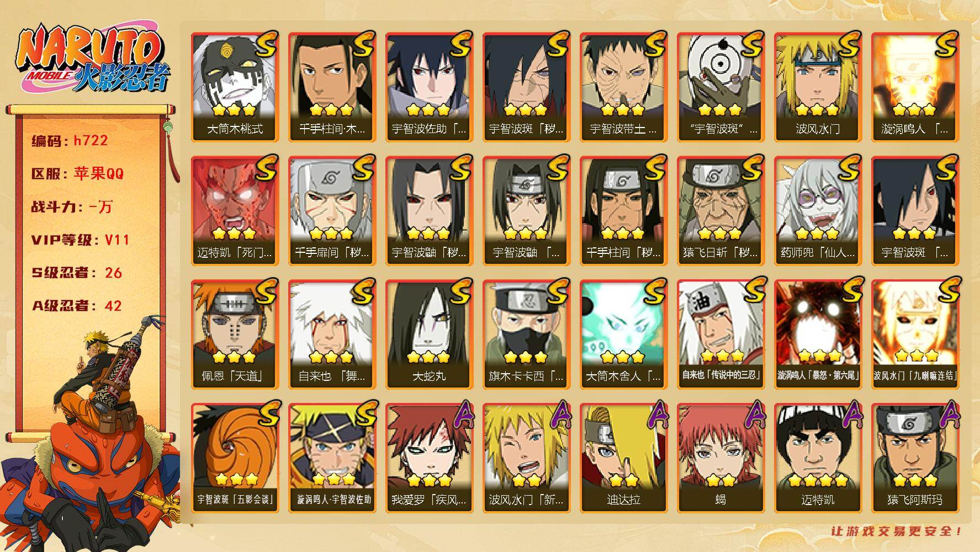Select the 自来也「传说中的三忍」 card
Image resolution: width=980 pixels, height=552 pixels.
point(721,334)
